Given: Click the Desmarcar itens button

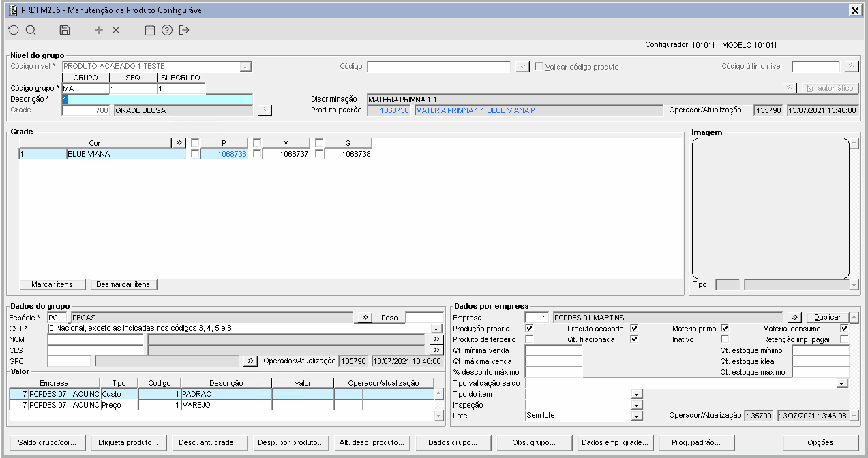Looking at the screenshot, I should point(124,284).
